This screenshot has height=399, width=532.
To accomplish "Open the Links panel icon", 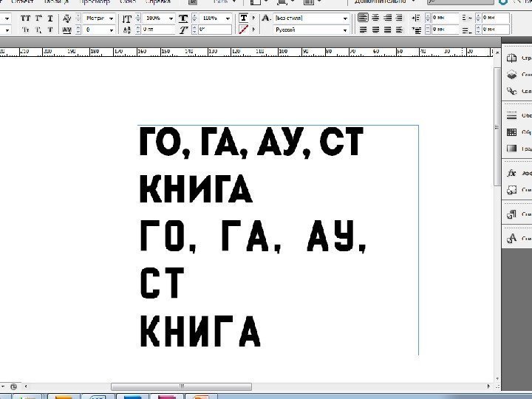I will click(x=511, y=92).
